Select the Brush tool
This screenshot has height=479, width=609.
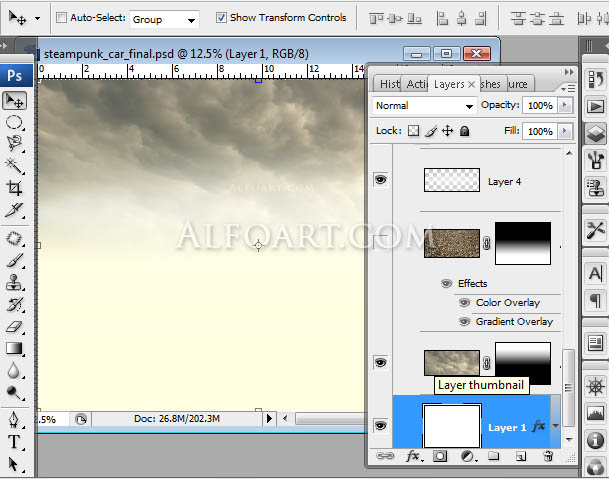(14, 261)
